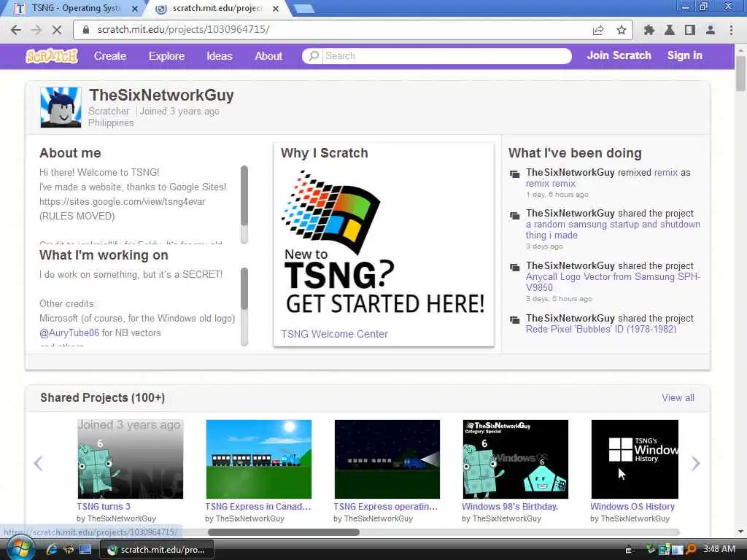Click the Chrome Labs flask icon
Viewport: 747px width, 560px height.
[670, 30]
